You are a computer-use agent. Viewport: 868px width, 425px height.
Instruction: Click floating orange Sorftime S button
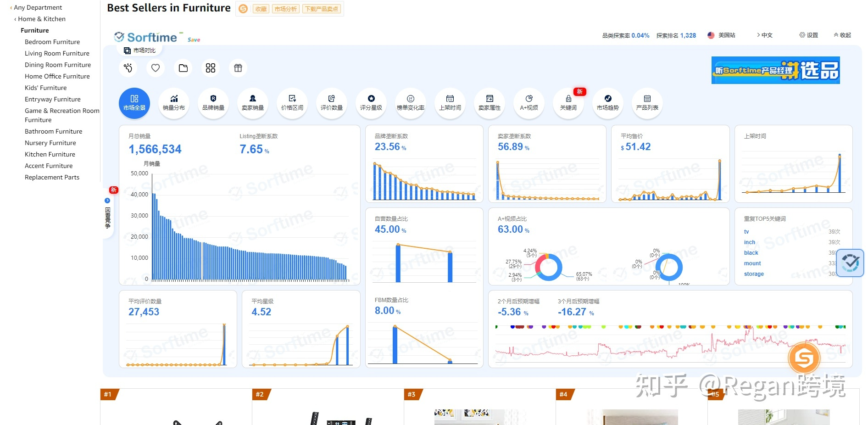pos(804,358)
